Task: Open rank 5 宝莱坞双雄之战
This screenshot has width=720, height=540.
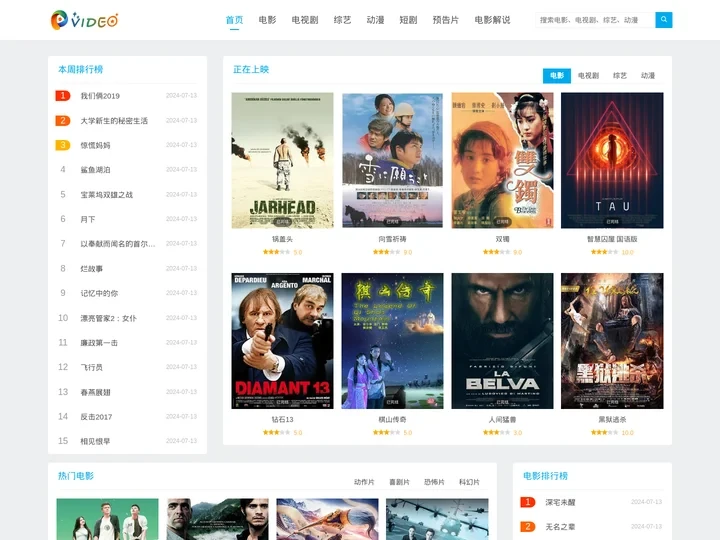Action: [107, 195]
